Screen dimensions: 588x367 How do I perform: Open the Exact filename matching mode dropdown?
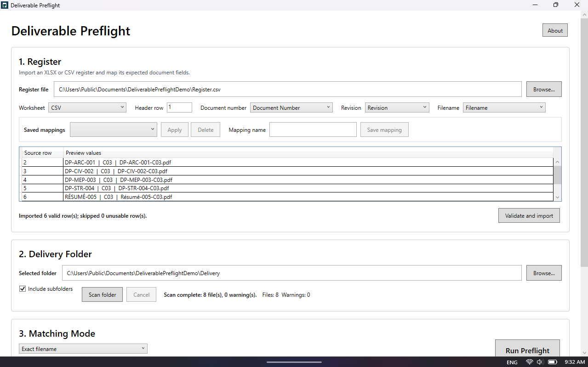(83, 349)
